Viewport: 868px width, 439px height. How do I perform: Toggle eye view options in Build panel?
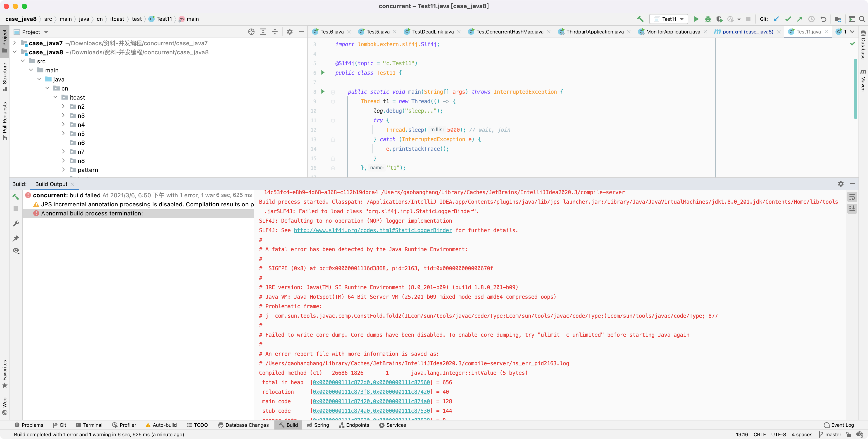coord(16,251)
